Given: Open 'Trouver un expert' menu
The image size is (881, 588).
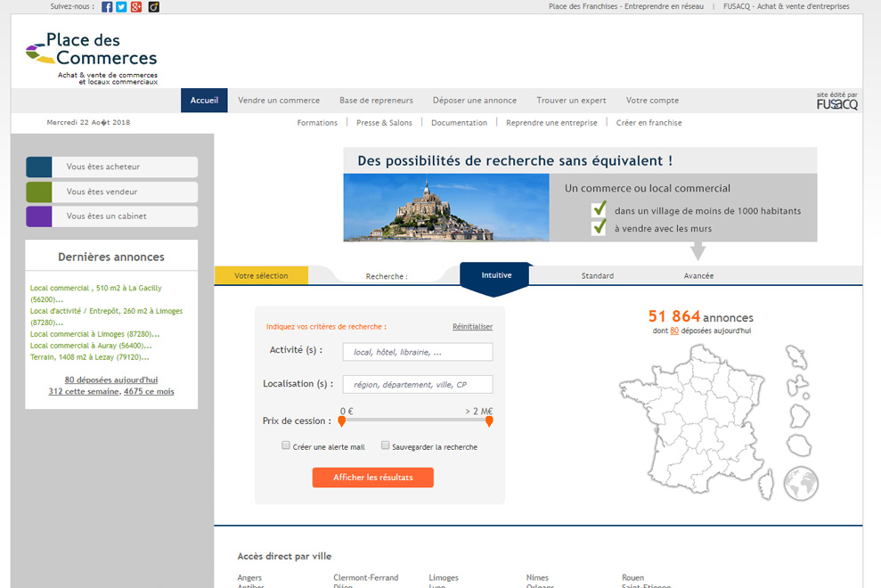Looking at the screenshot, I should [x=571, y=100].
